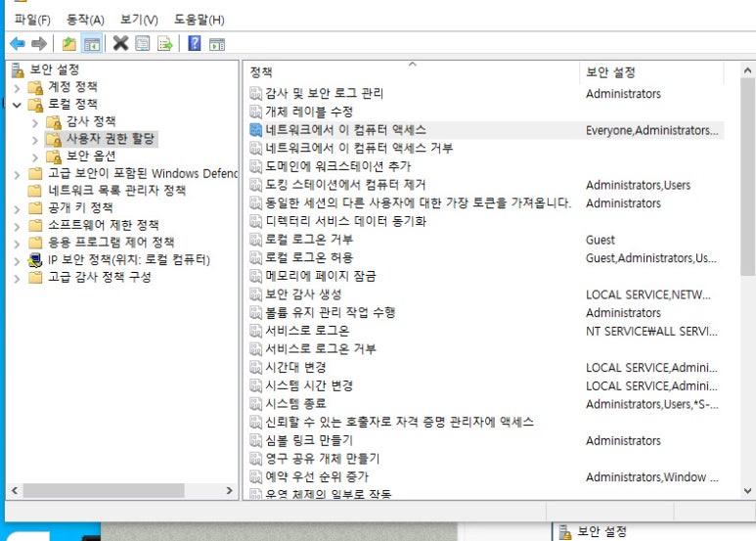Click the Guest value for 로컬 로그온 거부
The image size is (756, 541).
point(600,240)
